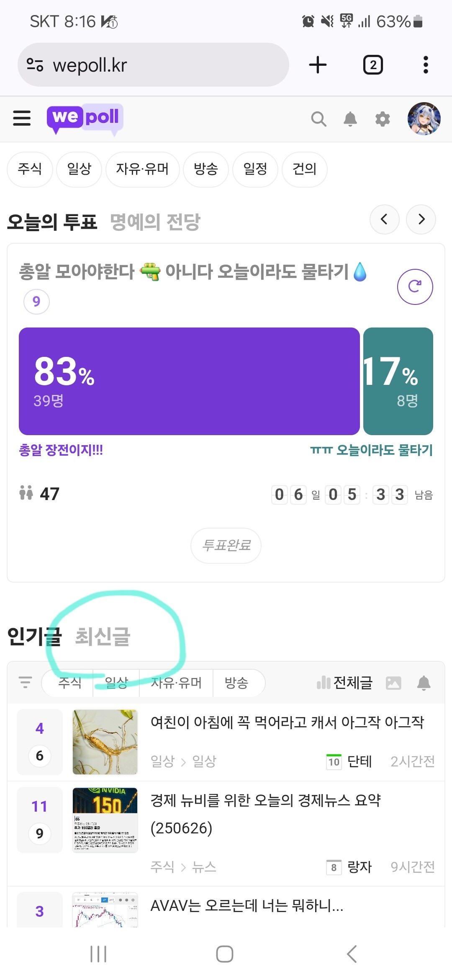
Task: Open the profile avatar
Action: [x=424, y=119]
